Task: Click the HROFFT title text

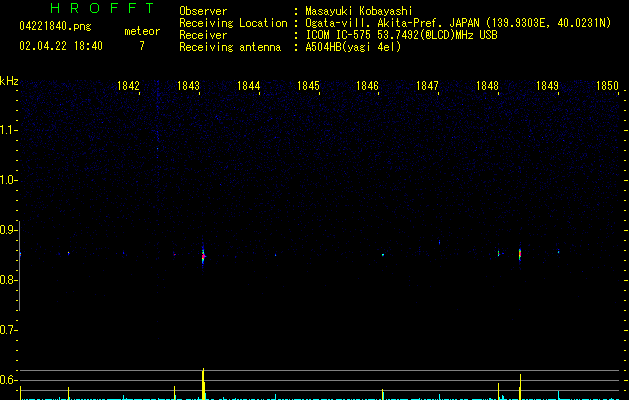Action: (102, 8)
